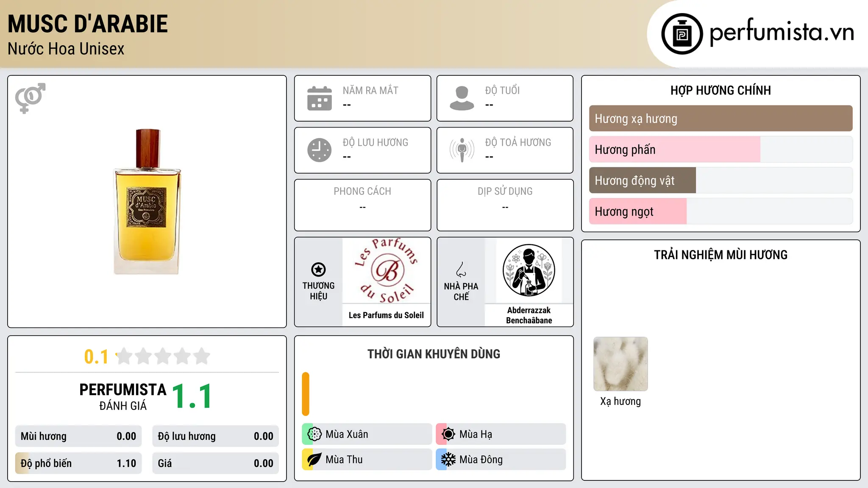The width and height of the screenshot is (868, 488).
Task: Click the HỢP HƯƠNG CHÍNH heading
Action: 721,91
